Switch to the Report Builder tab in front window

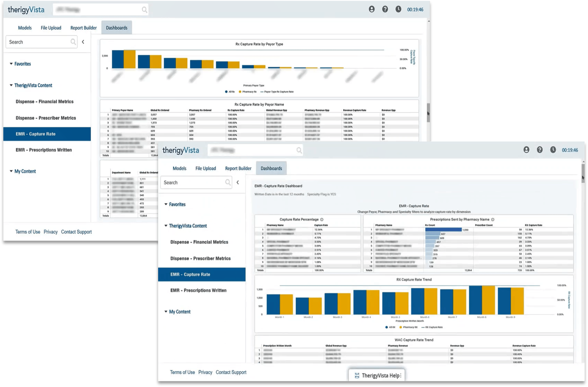pos(238,168)
